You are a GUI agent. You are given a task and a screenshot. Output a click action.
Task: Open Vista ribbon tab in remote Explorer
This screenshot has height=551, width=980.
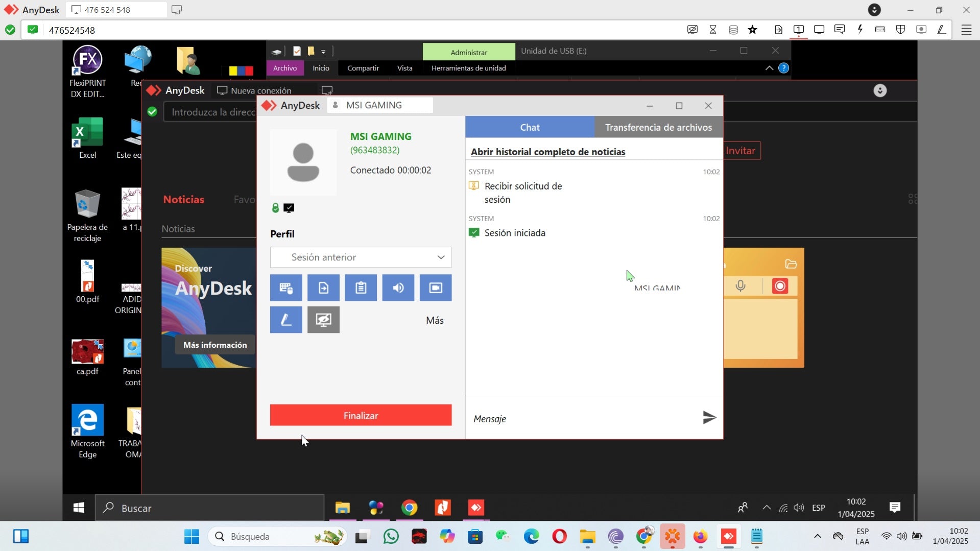pyautogui.click(x=404, y=68)
